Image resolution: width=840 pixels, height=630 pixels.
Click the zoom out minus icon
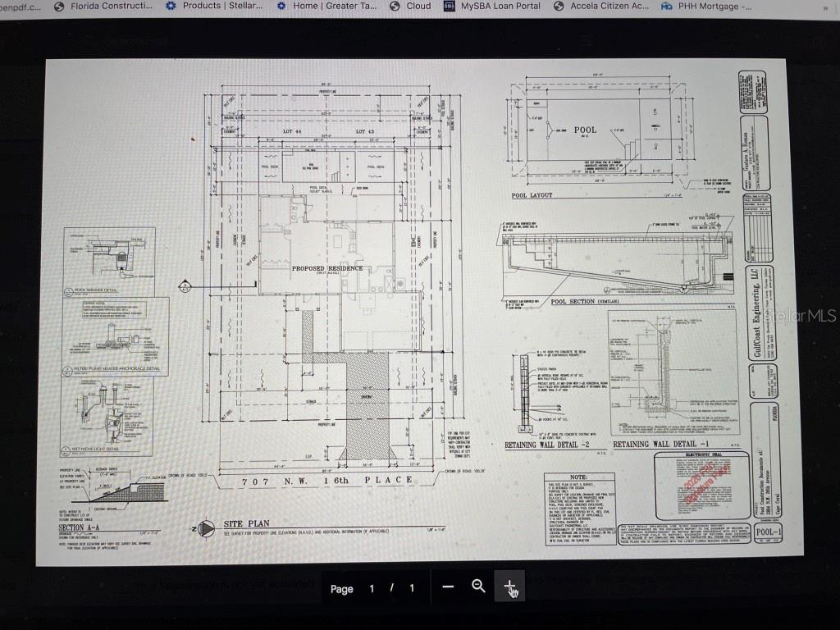coord(448,587)
